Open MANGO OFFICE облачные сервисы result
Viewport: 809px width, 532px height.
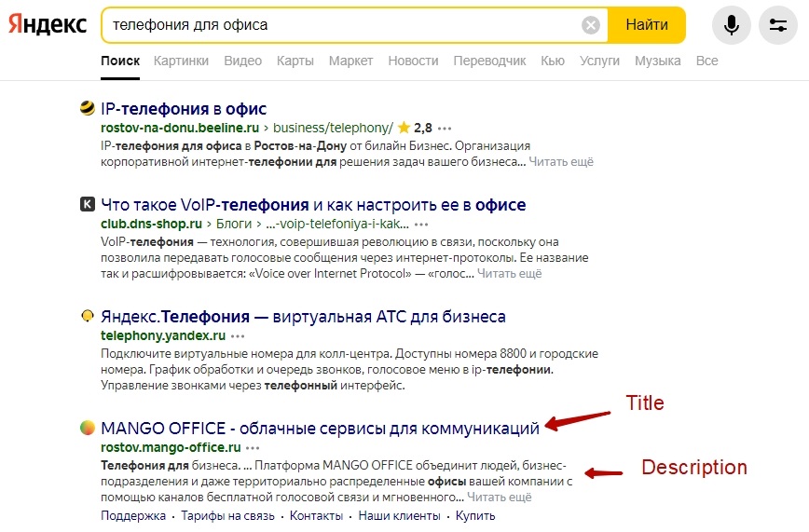(320, 429)
